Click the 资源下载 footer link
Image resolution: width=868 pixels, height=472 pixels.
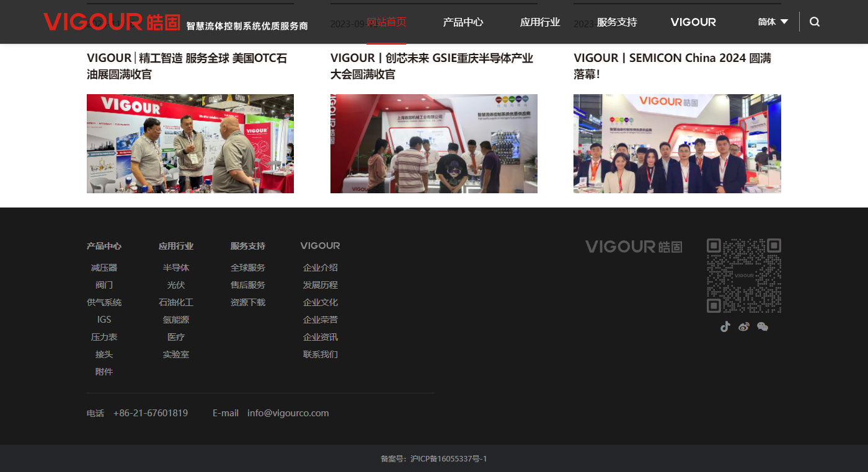248,302
